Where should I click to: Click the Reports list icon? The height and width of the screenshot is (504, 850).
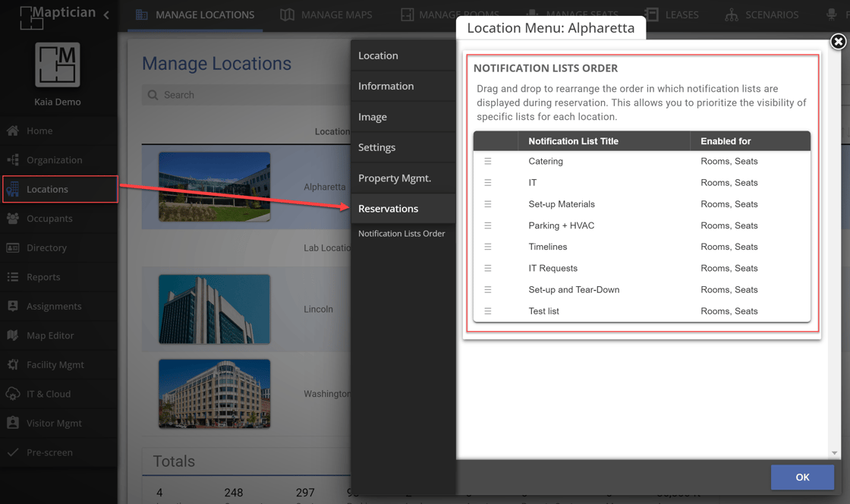click(13, 277)
